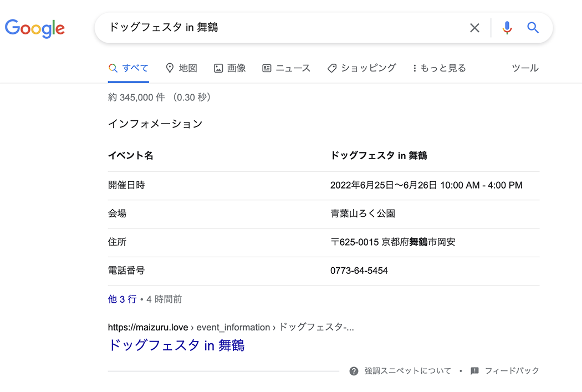The height and width of the screenshot is (392, 582).
Task: Click the フィードバック feedback link
Action: [x=512, y=371]
